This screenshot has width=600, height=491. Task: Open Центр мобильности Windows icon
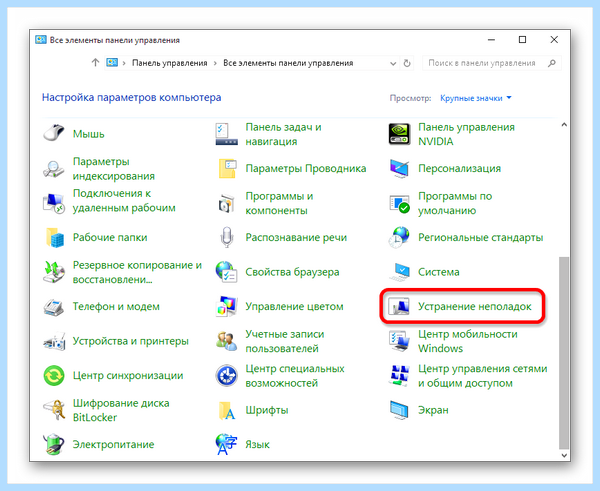399,341
